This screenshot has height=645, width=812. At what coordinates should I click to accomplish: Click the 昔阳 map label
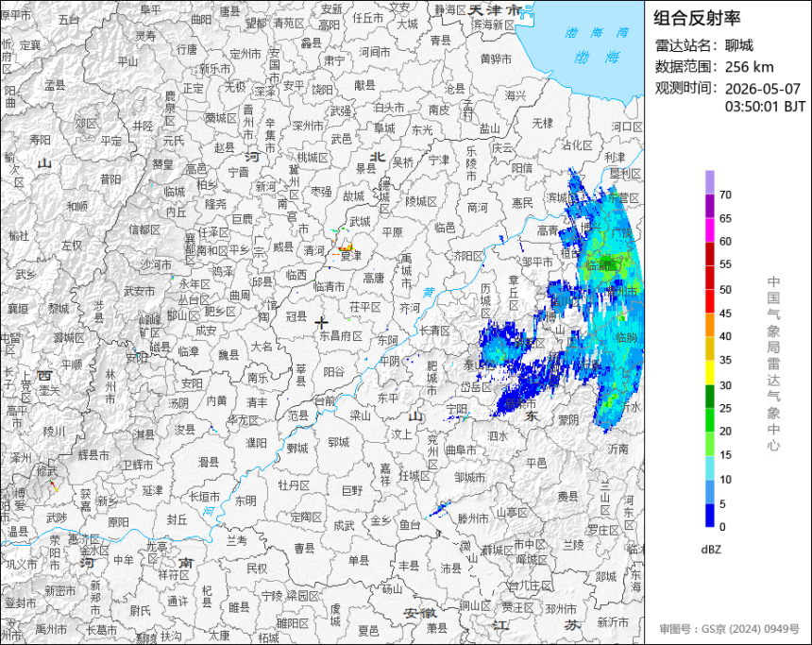pos(110,179)
